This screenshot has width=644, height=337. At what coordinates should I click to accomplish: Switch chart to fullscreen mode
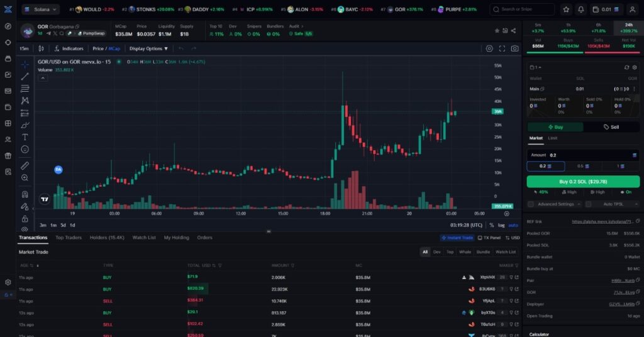pos(502,48)
